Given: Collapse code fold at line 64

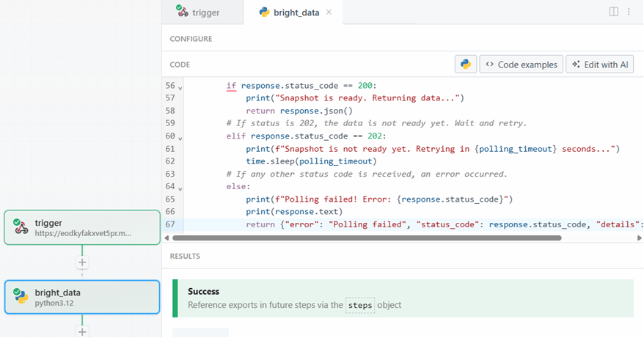Looking at the screenshot, I should 180,189.
